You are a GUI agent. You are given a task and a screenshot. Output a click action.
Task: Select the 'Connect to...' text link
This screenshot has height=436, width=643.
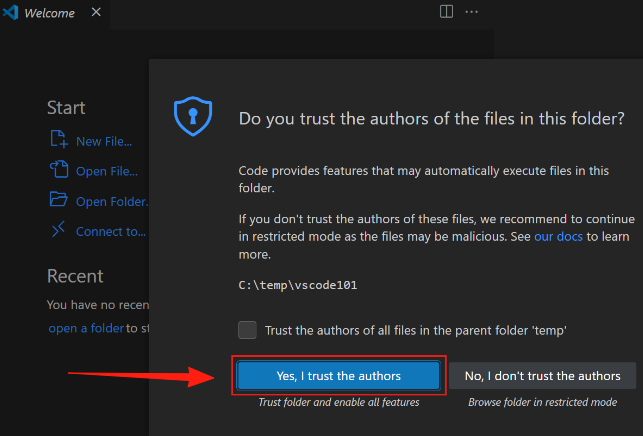tap(111, 232)
